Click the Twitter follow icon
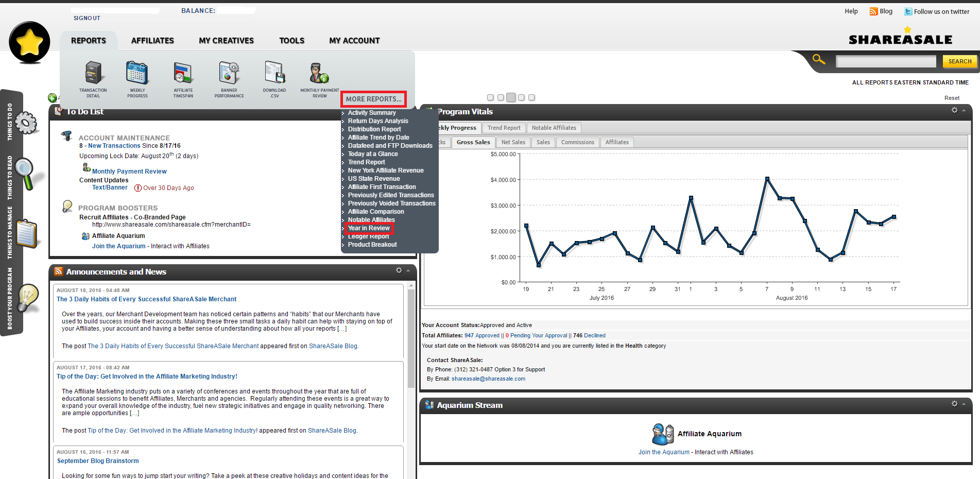The width and height of the screenshot is (980, 479). (x=908, y=11)
